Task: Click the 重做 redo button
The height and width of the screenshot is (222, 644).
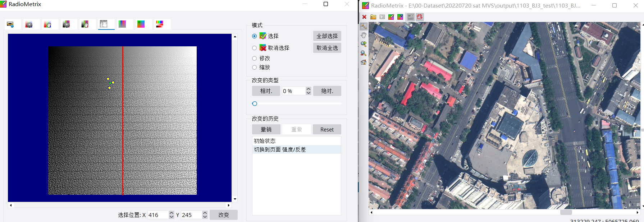Action: click(x=297, y=129)
